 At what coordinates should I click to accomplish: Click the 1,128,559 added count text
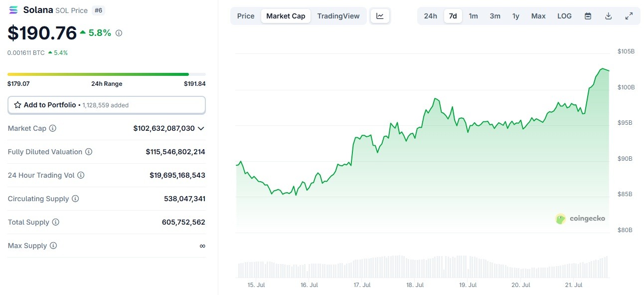[106, 105]
